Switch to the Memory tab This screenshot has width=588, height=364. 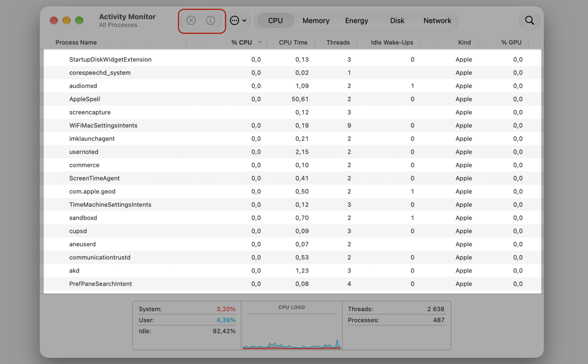pos(316,21)
